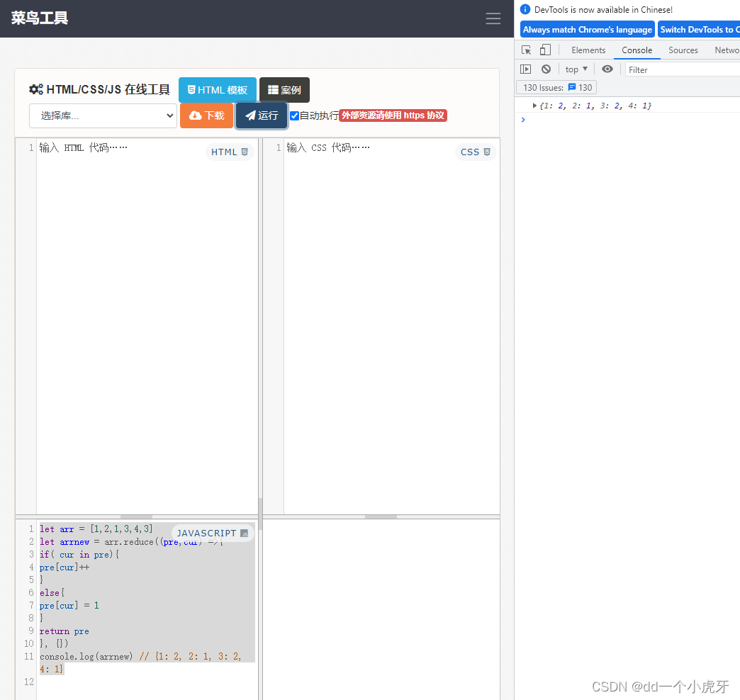
Task: Open the top context dropdown
Action: tap(576, 69)
